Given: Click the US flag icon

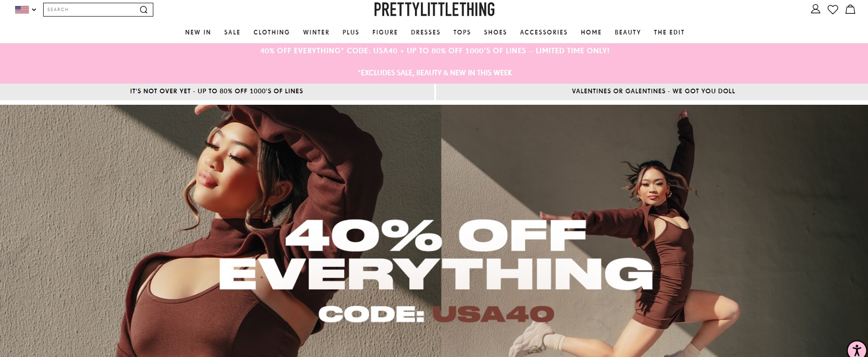Looking at the screenshot, I should point(22,9).
